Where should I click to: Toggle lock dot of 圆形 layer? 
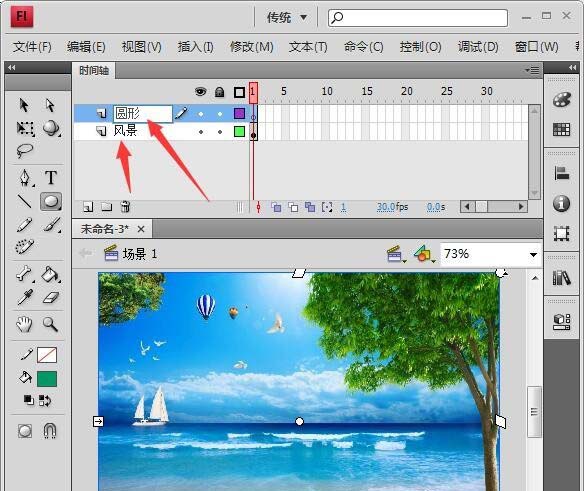coord(220,114)
